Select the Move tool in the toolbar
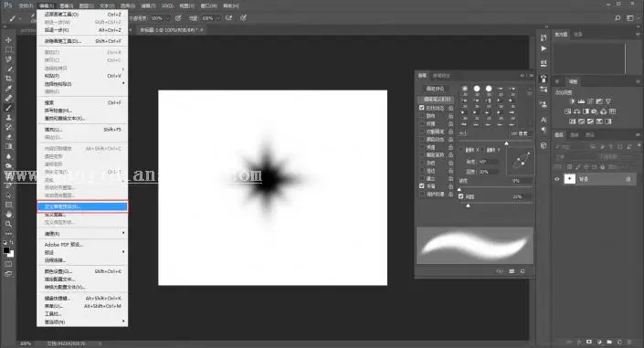The image size is (644, 348). pyautogui.click(x=8, y=40)
